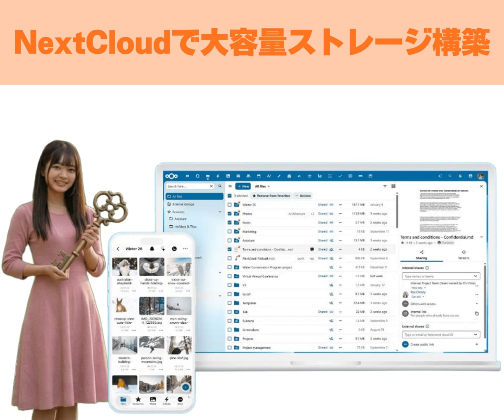Open the user avatar menu
This screenshot has height=420, width=504.
[480, 176]
